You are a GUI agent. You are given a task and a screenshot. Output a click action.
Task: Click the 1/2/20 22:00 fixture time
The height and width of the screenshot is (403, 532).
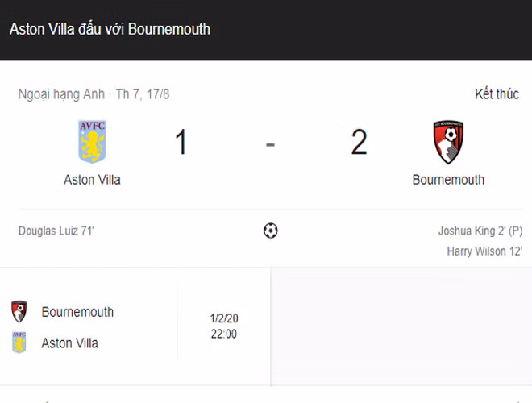[x=223, y=326]
